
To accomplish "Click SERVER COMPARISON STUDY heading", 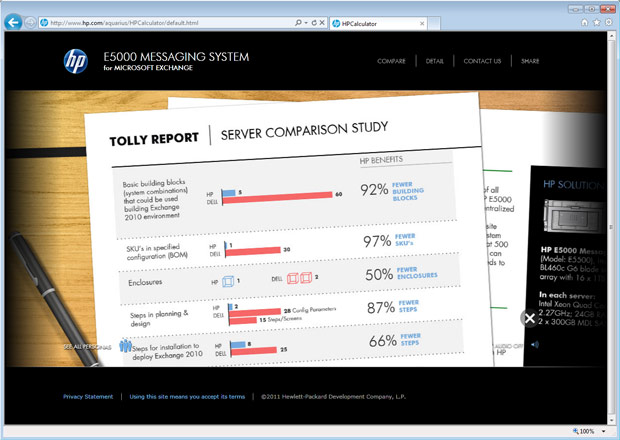I will click(304, 131).
